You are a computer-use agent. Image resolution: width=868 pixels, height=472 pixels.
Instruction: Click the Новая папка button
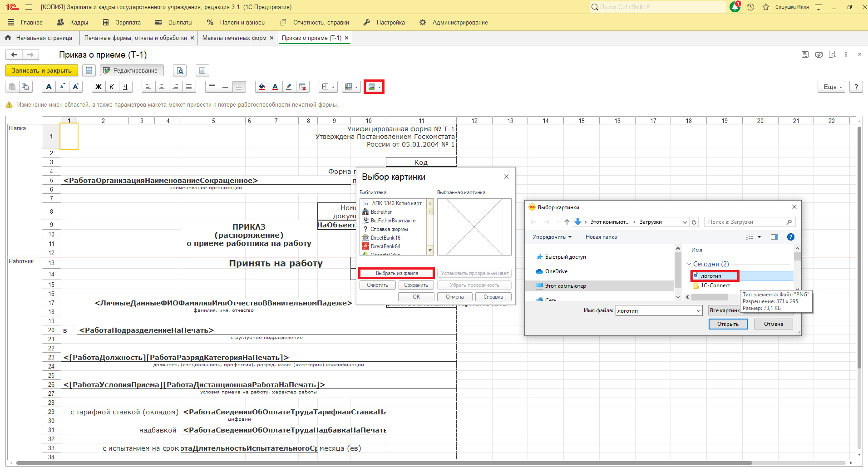[601, 237]
